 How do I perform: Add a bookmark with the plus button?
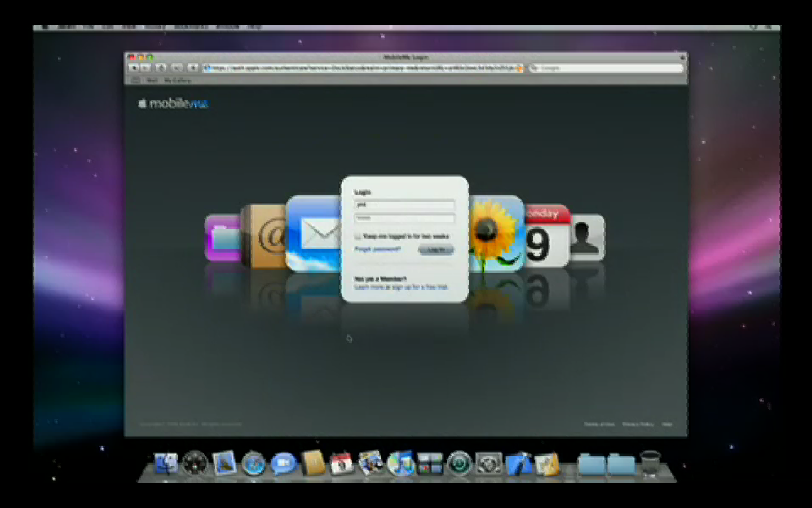coord(193,68)
